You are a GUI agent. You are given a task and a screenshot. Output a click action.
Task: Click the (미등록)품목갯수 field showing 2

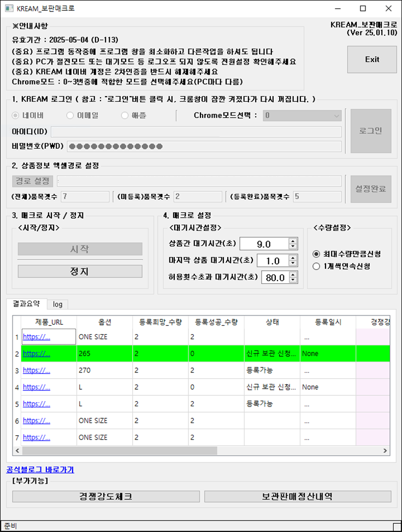pyautogui.click(x=198, y=196)
